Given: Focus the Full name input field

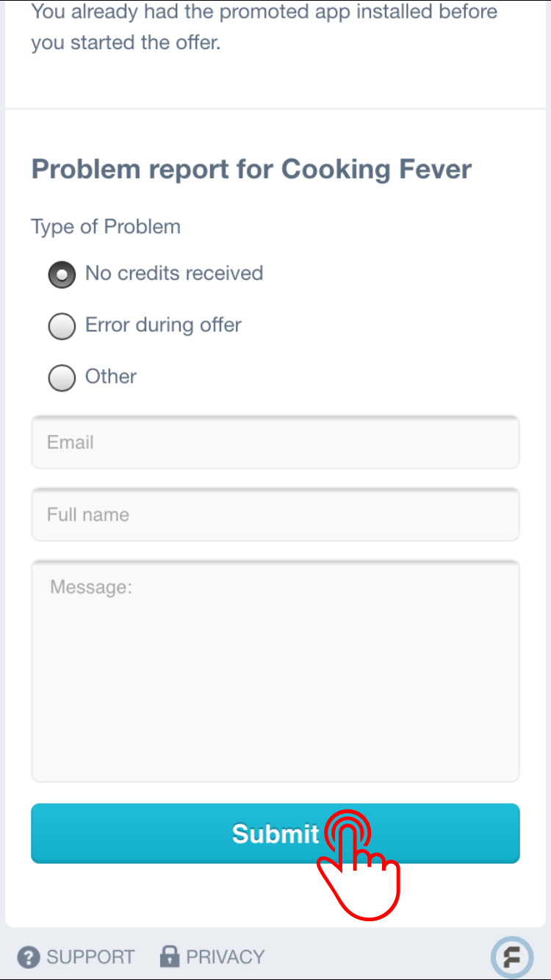Looking at the screenshot, I should coord(275,514).
